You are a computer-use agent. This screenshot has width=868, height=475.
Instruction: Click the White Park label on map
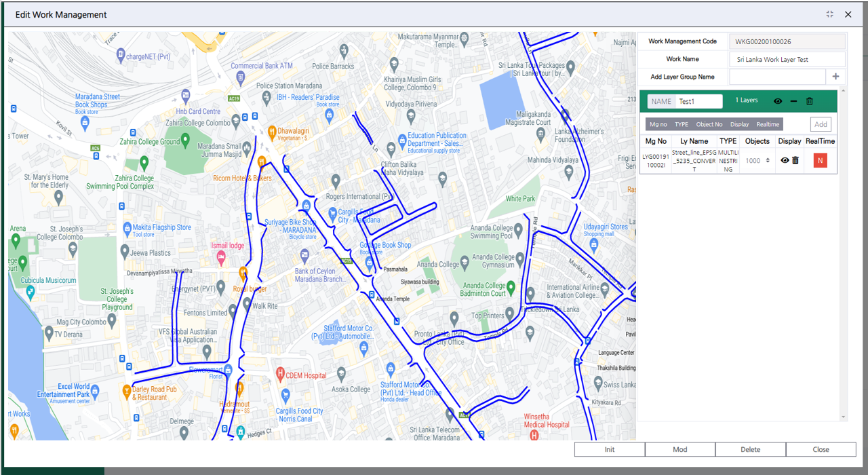click(520, 199)
